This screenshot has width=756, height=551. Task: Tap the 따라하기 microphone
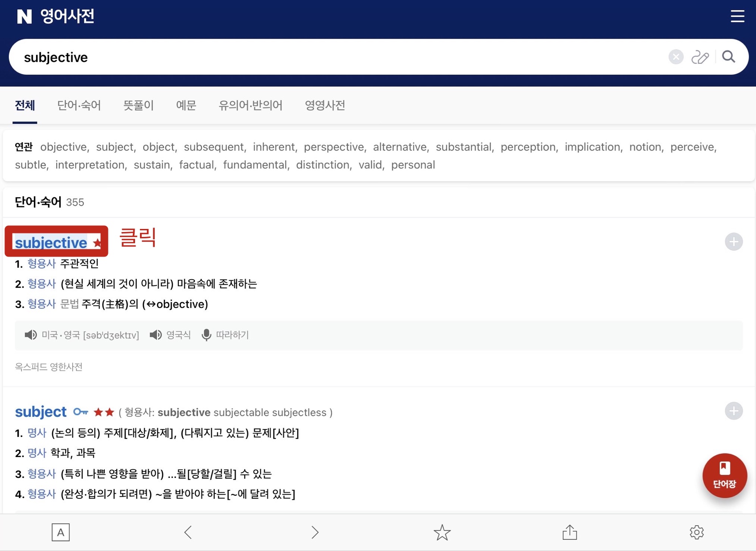coord(206,335)
